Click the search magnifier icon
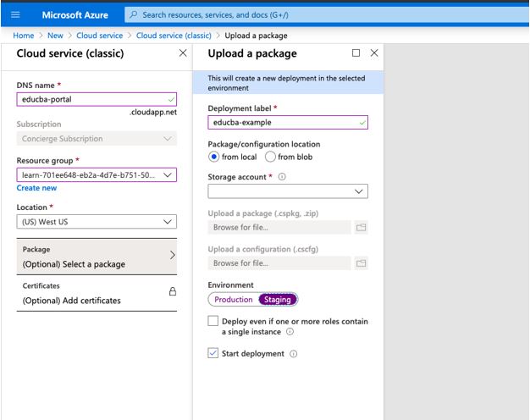 tap(134, 15)
